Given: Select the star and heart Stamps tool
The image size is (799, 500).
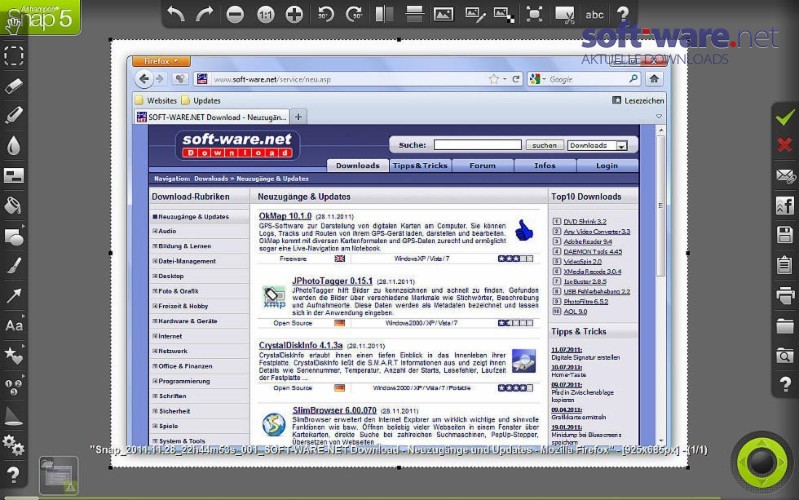Looking at the screenshot, I should [14, 355].
